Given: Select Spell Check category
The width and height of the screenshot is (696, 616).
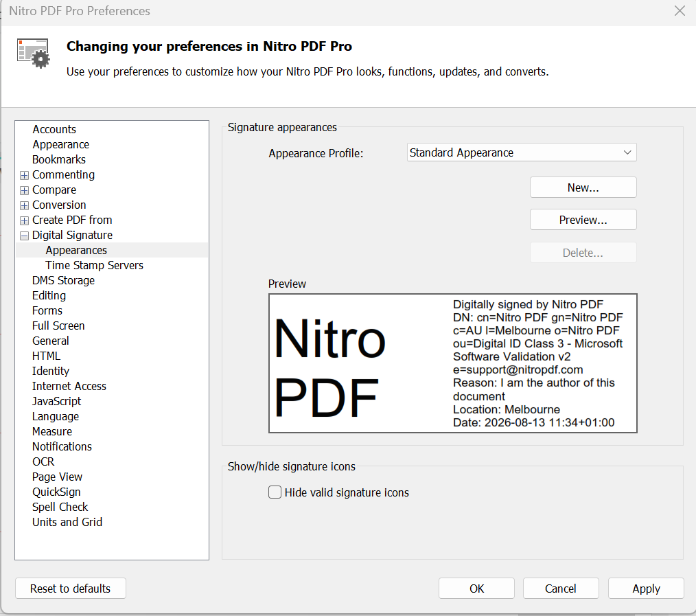Looking at the screenshot, I should coord(60,507).
